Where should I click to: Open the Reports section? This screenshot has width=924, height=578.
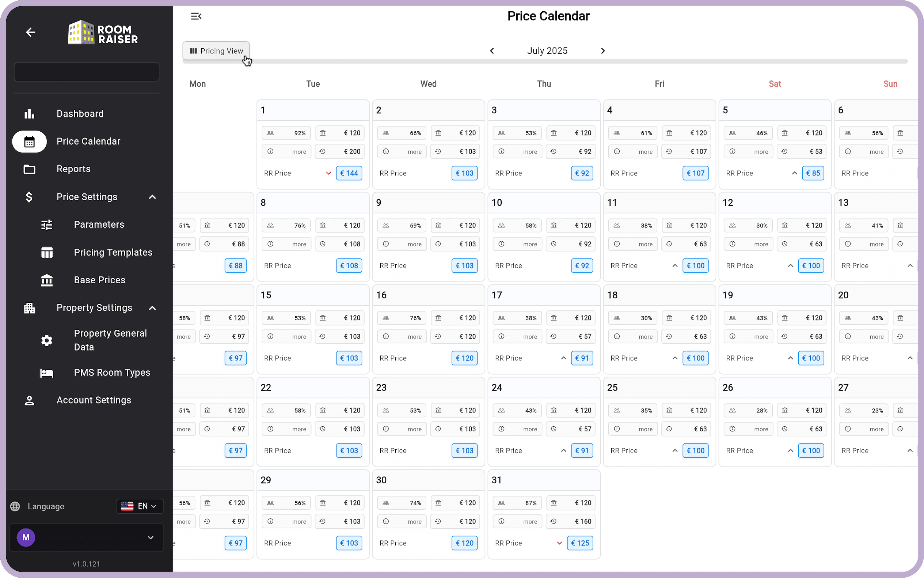click(x=73, y=169)
